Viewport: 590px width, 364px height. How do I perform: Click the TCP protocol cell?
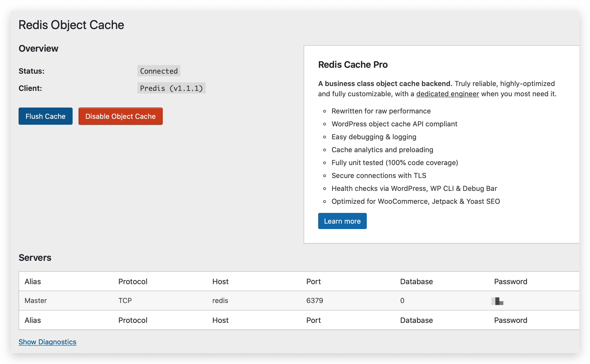[x=125, y=301]
